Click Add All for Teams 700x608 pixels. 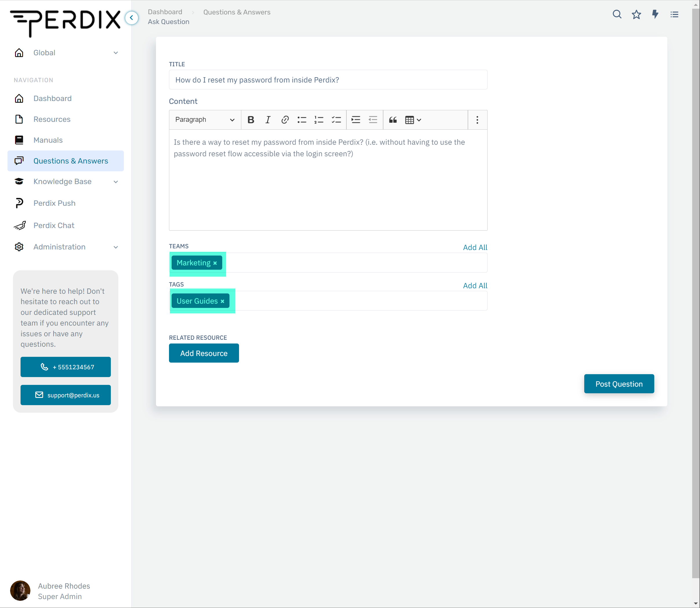[x=475, y=247]
